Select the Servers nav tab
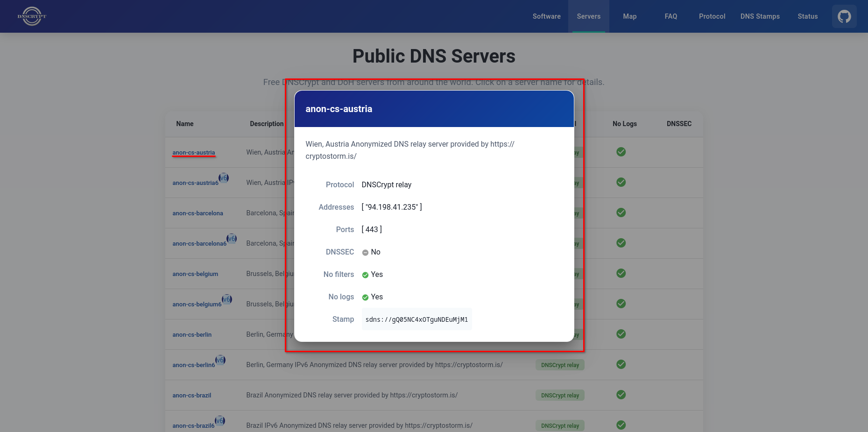 [x=589, y=16]
